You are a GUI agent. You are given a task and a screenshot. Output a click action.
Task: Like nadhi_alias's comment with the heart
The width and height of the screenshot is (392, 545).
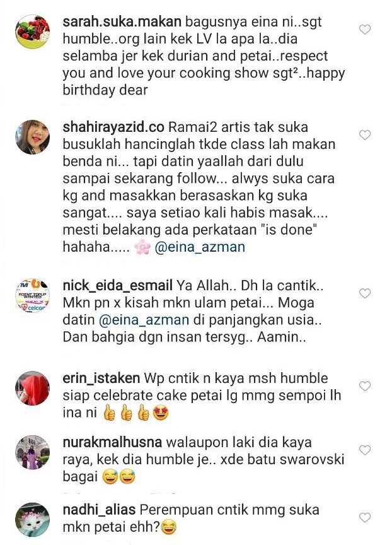click(365, 517)
